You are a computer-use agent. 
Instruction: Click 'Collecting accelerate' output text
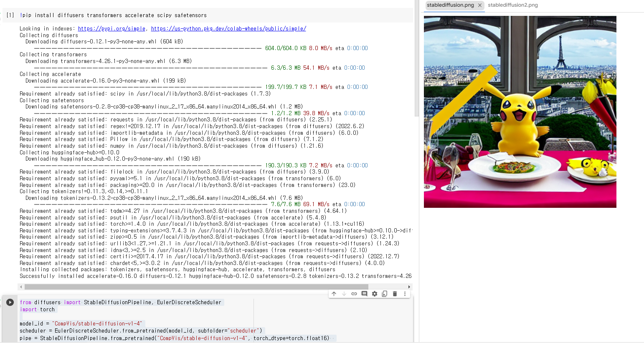pyautogui.click(x=50, y=74)
